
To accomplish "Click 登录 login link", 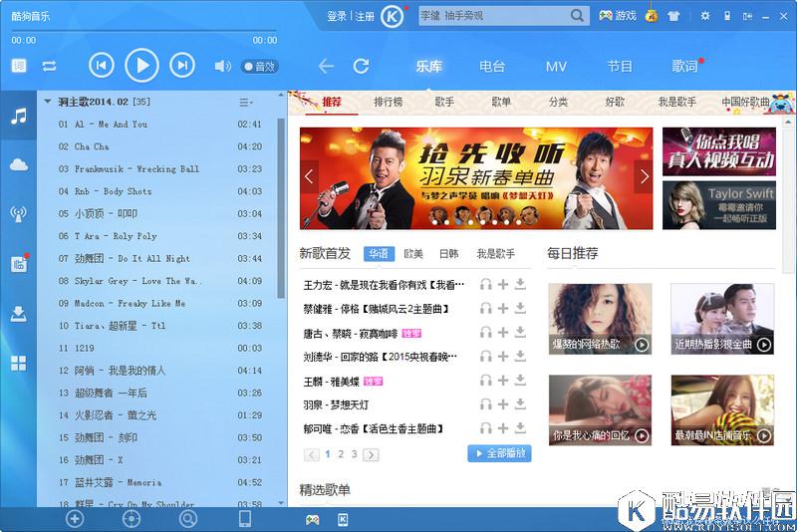I will [x=337, y=16].
